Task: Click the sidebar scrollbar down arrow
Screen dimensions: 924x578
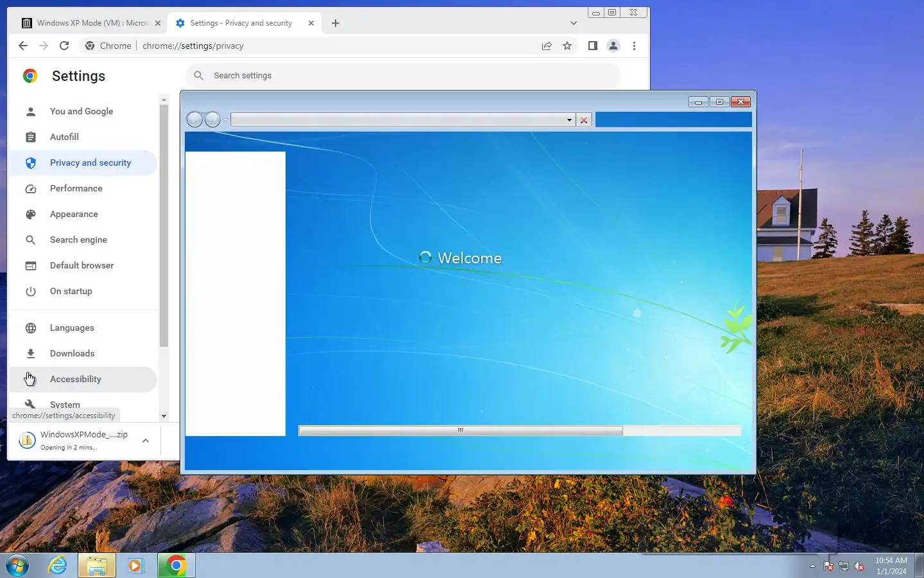Action: (164, 416)
